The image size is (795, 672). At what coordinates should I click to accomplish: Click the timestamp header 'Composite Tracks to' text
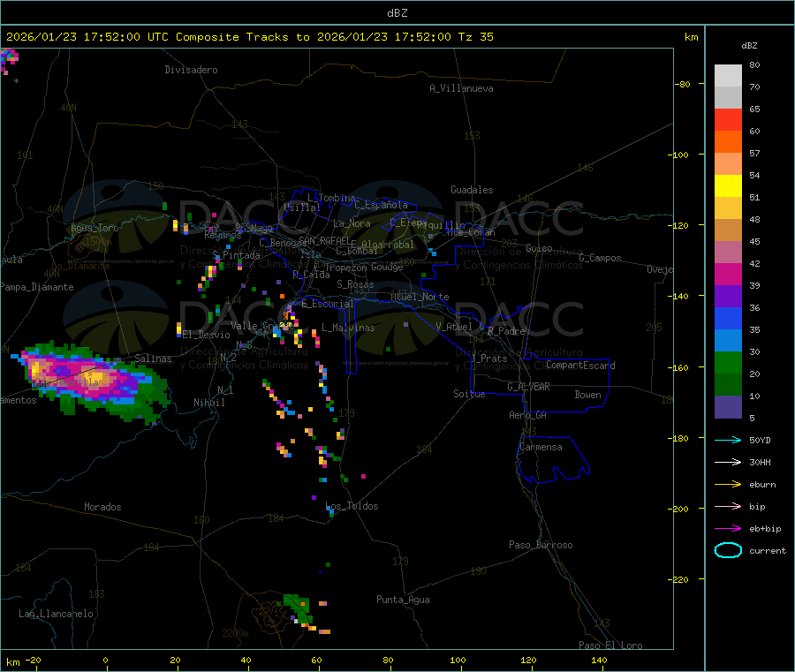[x=242, y=37]
